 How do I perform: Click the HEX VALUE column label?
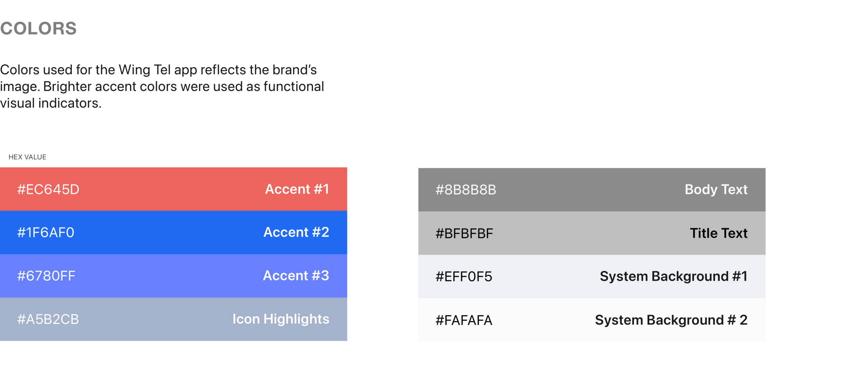click(27, 157)
